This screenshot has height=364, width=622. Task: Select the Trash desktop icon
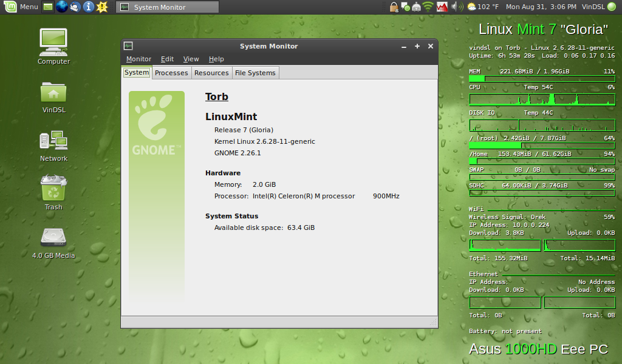53,193
